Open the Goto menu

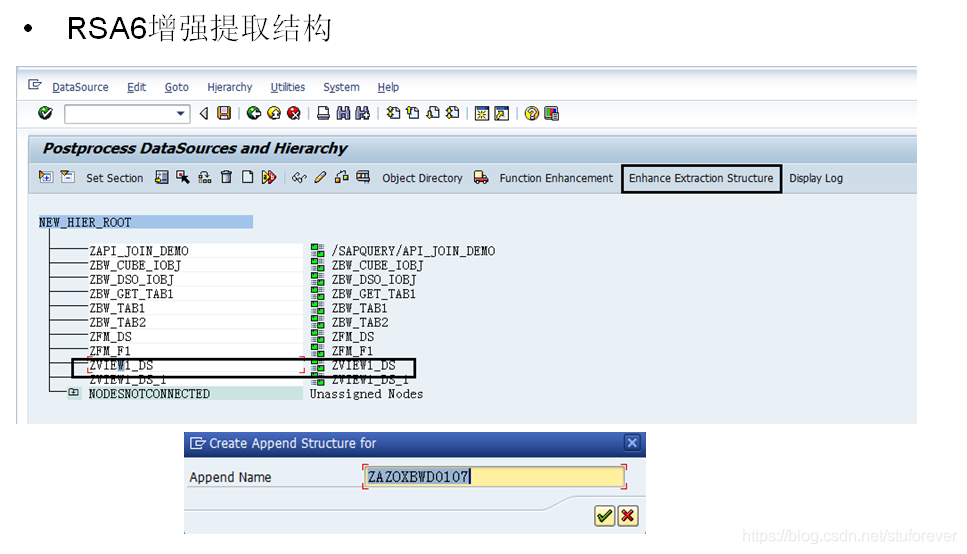coord(176,87)
